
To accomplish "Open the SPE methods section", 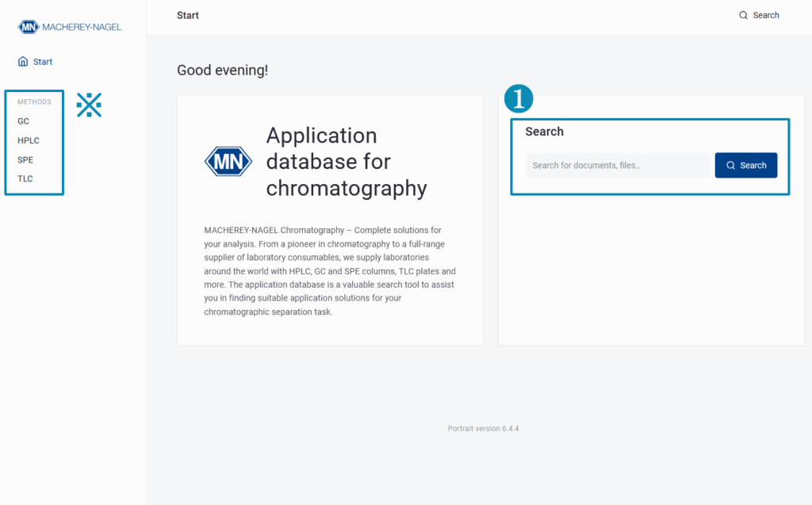I will point(25,159).
